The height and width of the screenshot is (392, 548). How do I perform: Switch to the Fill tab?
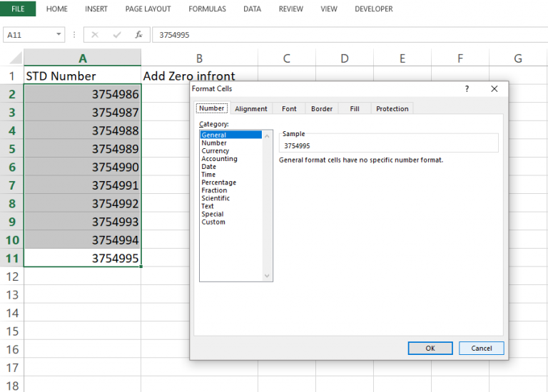pos(355,108)
